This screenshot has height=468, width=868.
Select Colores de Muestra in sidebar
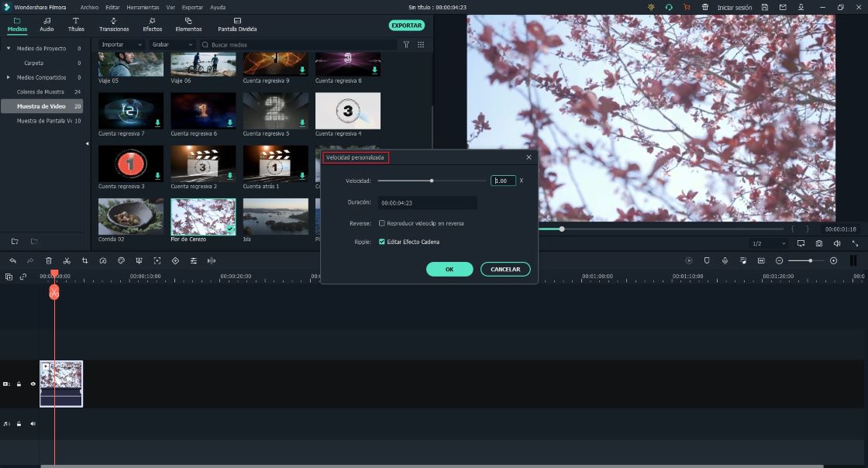[x=40, y=92]
